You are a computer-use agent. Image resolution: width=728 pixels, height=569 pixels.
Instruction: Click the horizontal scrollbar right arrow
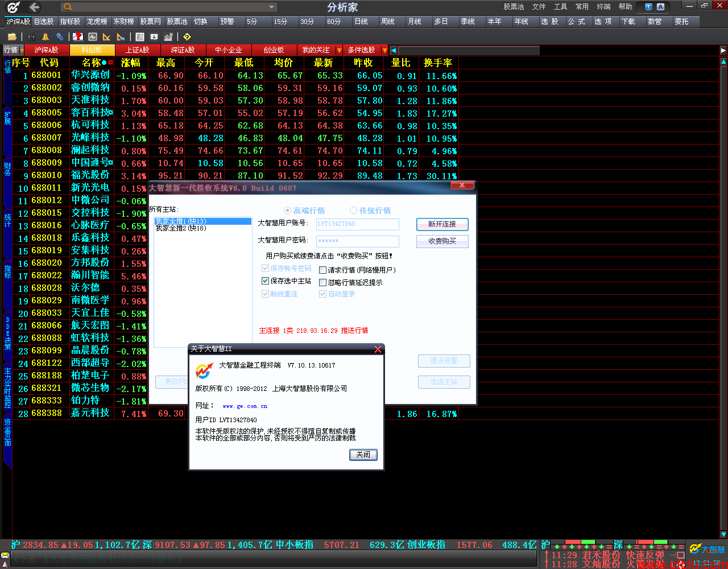point(723,50)
